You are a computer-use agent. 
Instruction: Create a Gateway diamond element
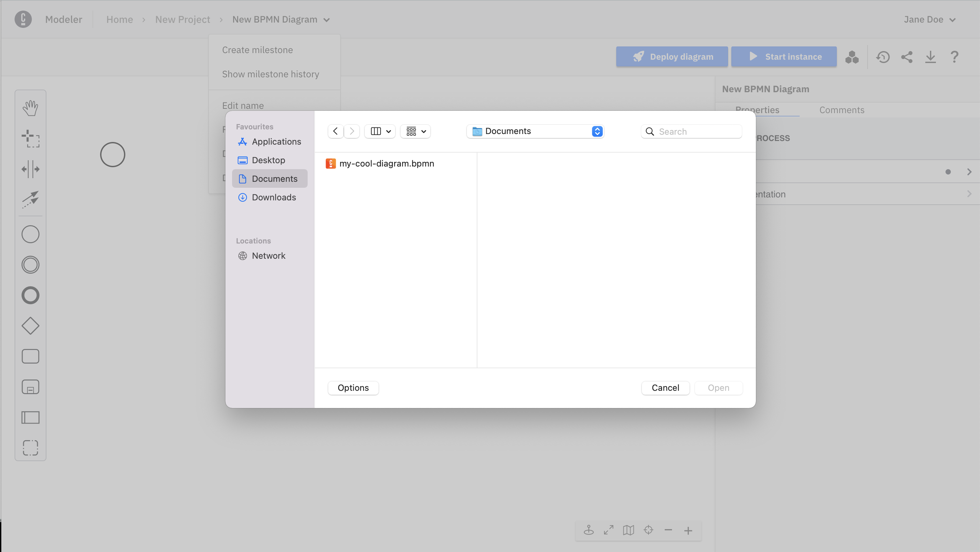31,326
